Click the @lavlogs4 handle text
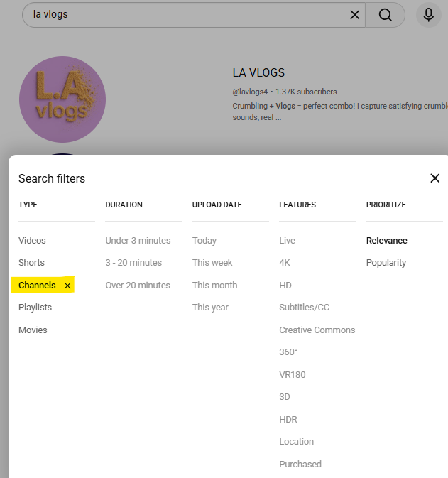Image resolution: width=448 pixels, height=478 pixels. click(250, 92)
